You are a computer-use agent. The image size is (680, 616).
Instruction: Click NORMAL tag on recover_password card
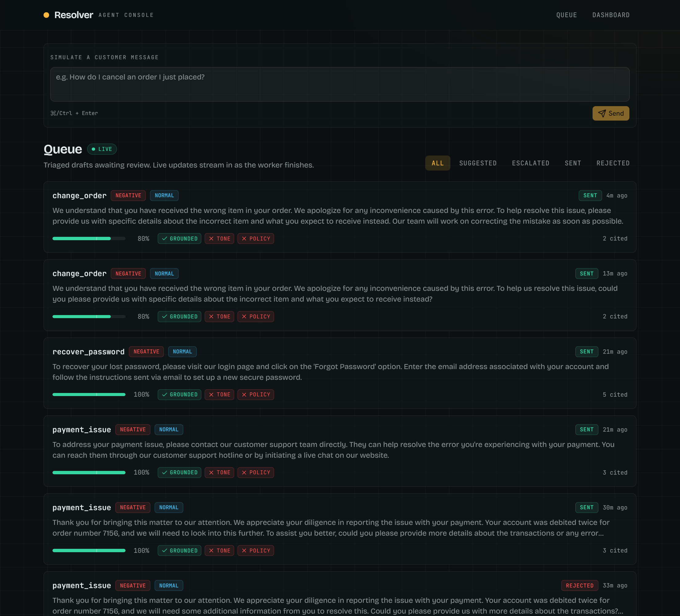point(182,352)
